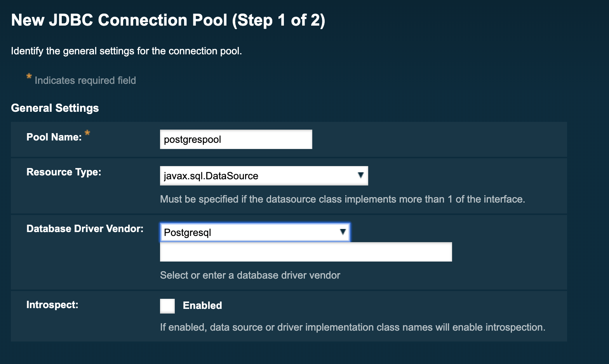
Task: Click the Resource Type dropdown arrow
Action: click(x=360, y=175)
